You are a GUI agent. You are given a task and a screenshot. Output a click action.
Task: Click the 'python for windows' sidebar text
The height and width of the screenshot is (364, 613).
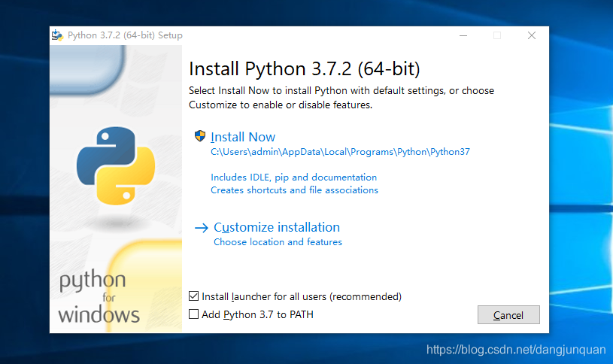[x=99, y=297]
